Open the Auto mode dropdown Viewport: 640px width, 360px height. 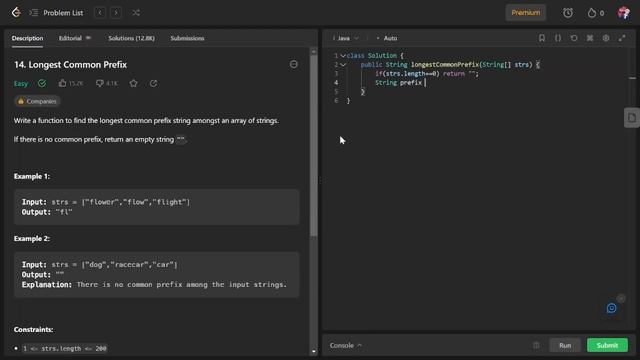(387, 38)
